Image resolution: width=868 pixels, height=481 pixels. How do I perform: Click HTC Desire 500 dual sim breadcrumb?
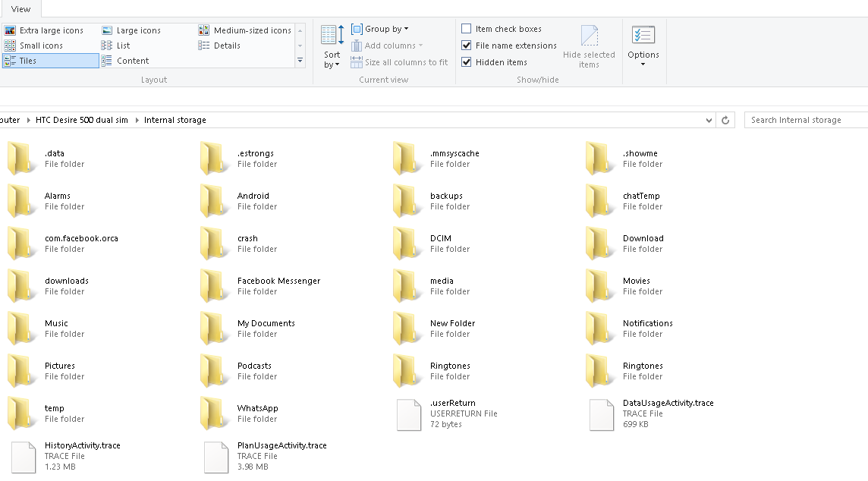pos(81,120)
